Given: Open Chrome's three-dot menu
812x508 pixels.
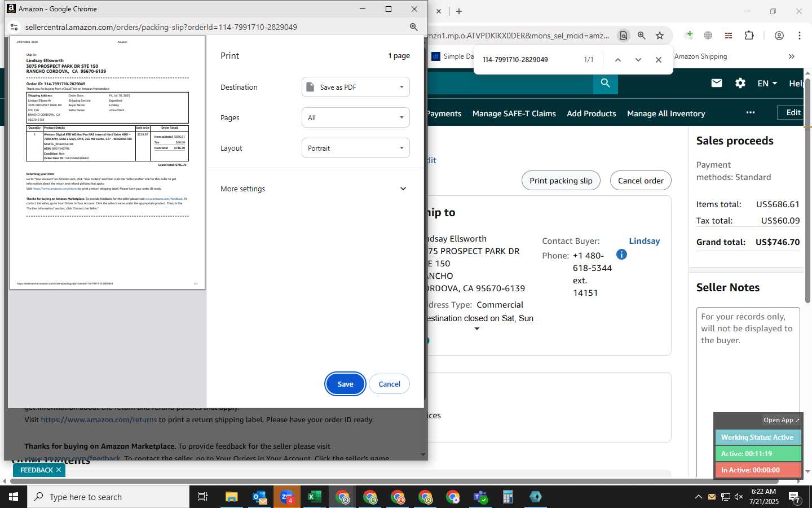Looking at the screenshot, I should (x=800, y=36).
